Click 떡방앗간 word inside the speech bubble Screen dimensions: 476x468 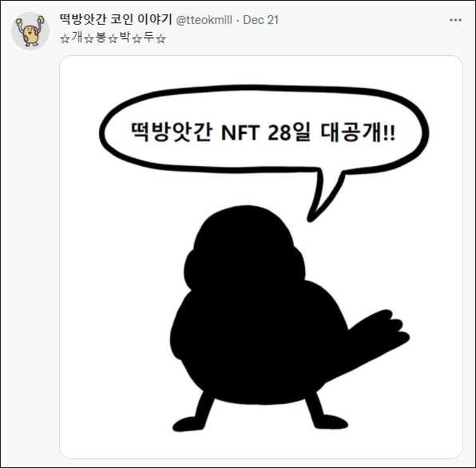(171, 133)
